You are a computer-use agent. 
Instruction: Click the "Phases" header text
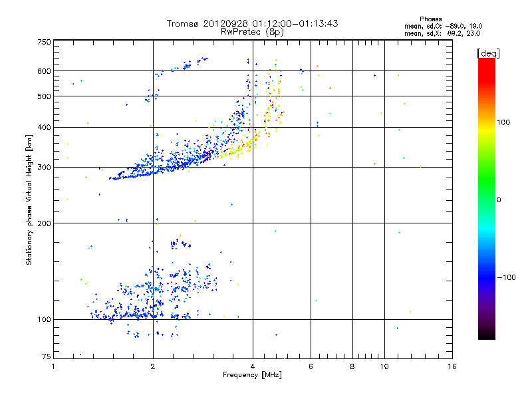430,19
